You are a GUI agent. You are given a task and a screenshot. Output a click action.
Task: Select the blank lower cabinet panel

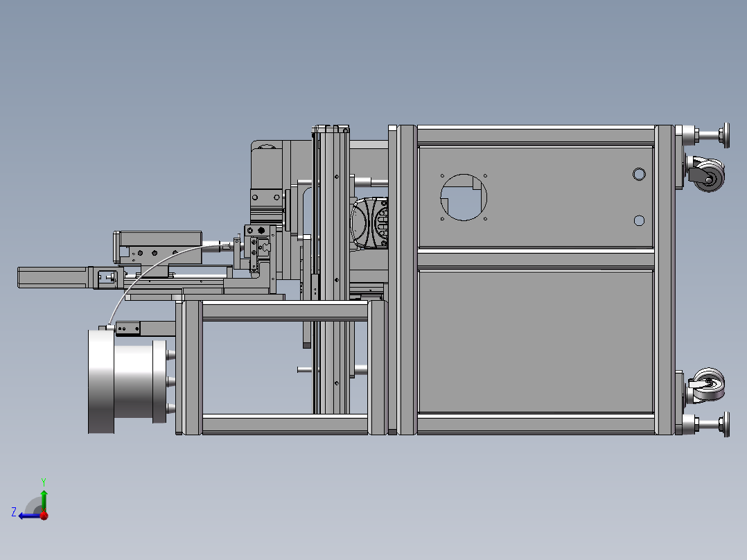pyautogui.click(x=535, y=341)
